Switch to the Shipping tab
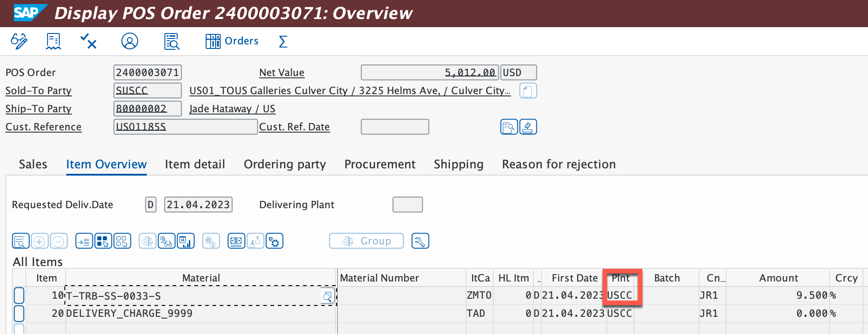This screenshot has width=868, height=334. [458, 164]
